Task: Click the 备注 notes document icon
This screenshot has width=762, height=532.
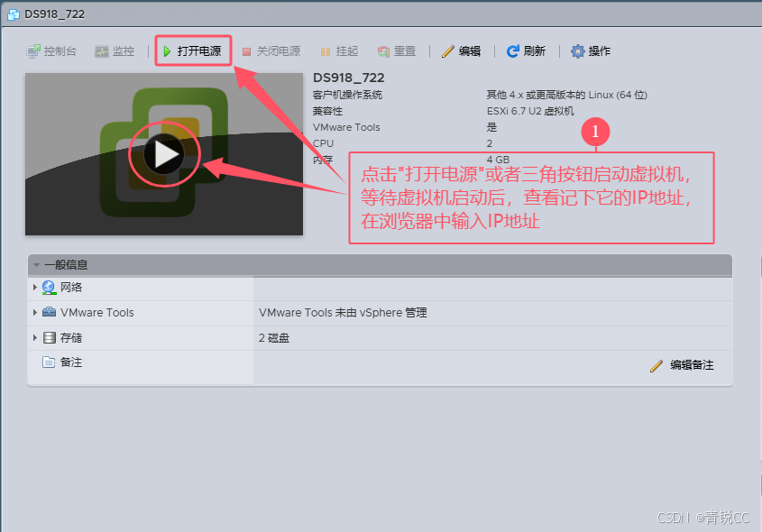Action: 49,362
